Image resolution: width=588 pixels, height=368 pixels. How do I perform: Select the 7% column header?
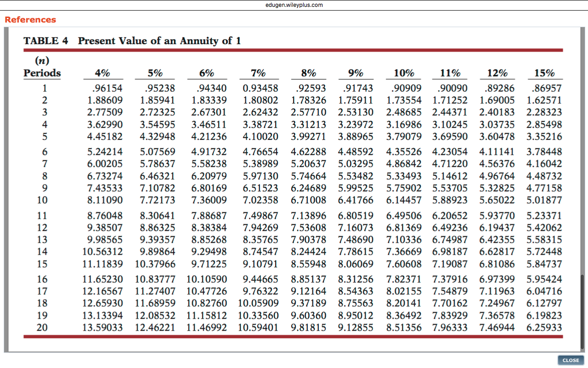pyautogui.click(x=259, y=73)
